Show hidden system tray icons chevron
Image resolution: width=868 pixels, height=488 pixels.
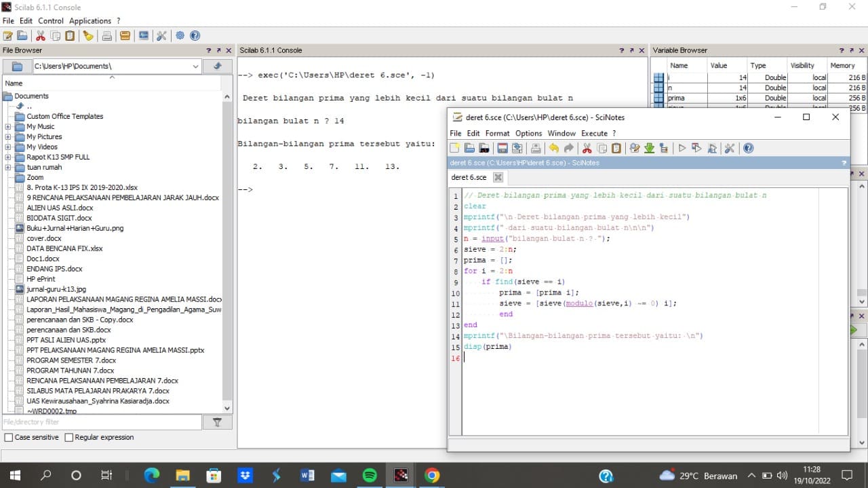(x=751, y=475)
